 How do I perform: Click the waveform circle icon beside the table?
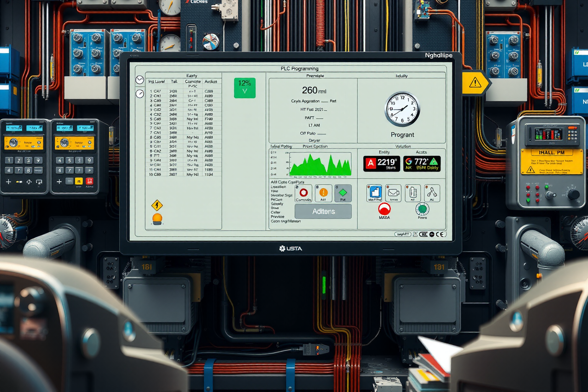pos(140,80)
